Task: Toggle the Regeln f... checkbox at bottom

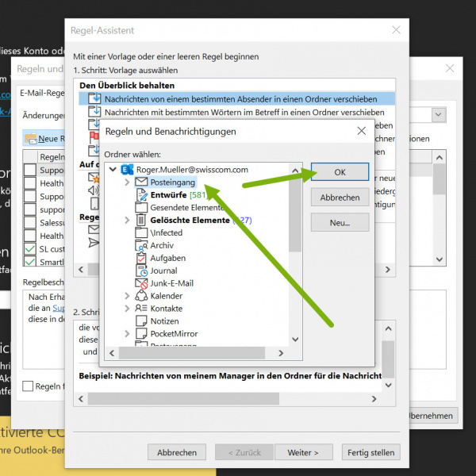Action: pos(28,386)
